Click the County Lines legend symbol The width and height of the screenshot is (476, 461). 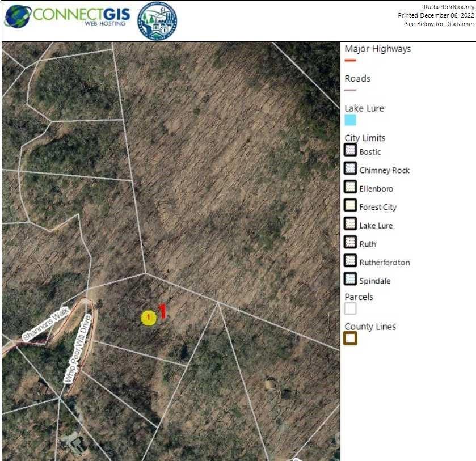(351, 338)
